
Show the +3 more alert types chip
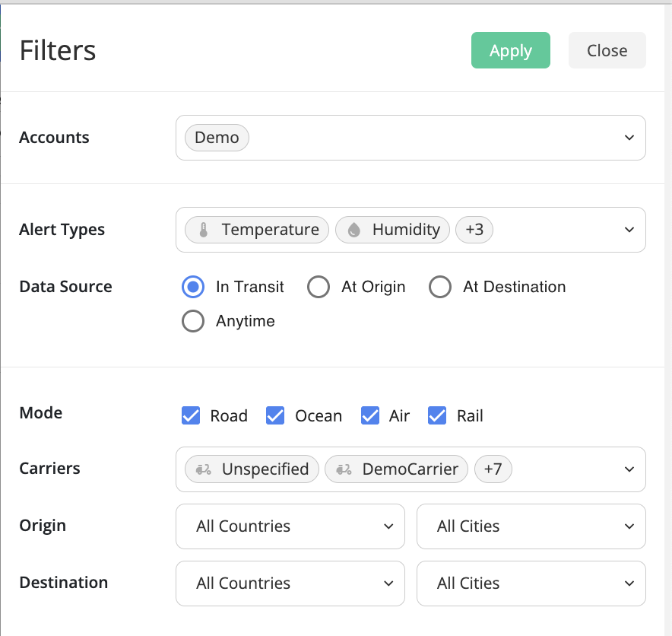point(474,230)
